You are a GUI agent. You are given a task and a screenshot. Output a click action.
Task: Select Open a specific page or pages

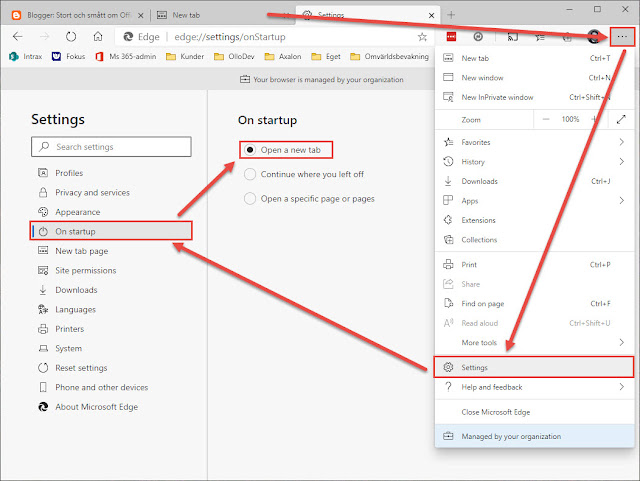pyautogui.click(x=309, y=199)
